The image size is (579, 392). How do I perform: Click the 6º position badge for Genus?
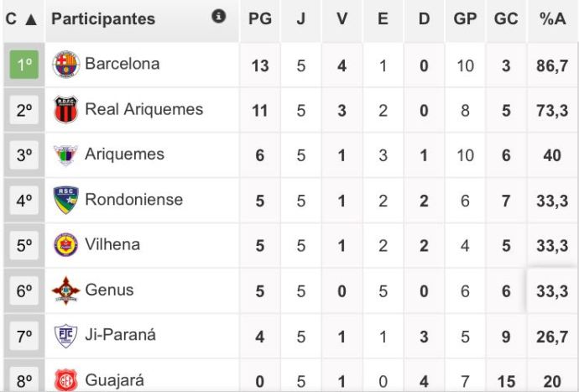click(24, 290)
